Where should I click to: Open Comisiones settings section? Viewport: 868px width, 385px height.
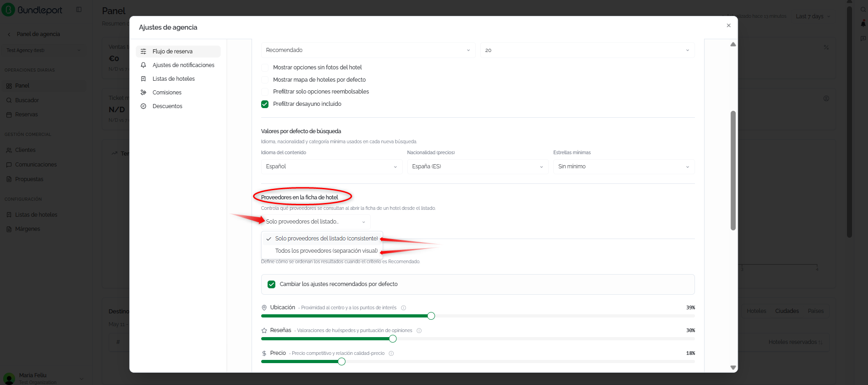coord(178,93)
